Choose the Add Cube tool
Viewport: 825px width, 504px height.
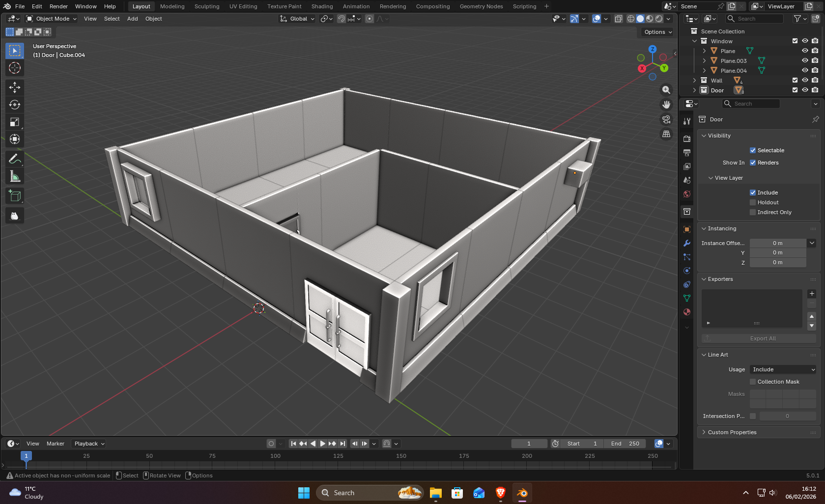15,196
